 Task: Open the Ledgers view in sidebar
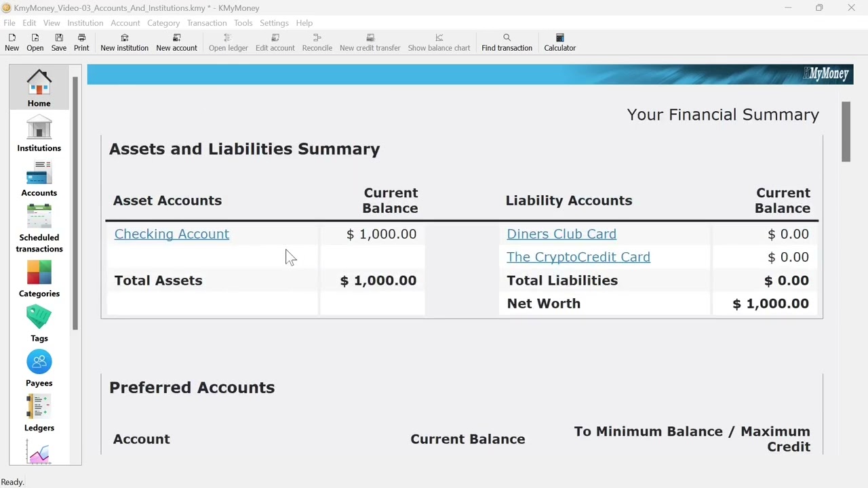coord(39,413)
